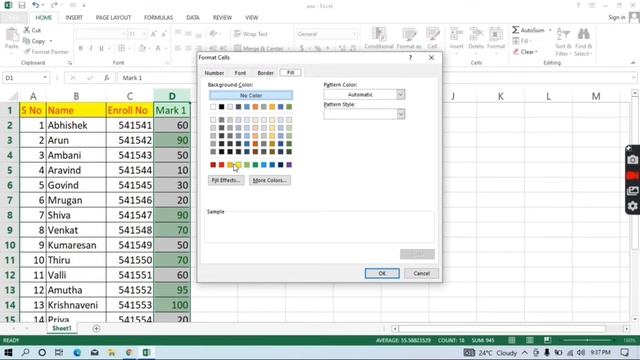This screenshot has width=640, height=360.
Task: Open Format as Table gallery
Action: (409, 38)
